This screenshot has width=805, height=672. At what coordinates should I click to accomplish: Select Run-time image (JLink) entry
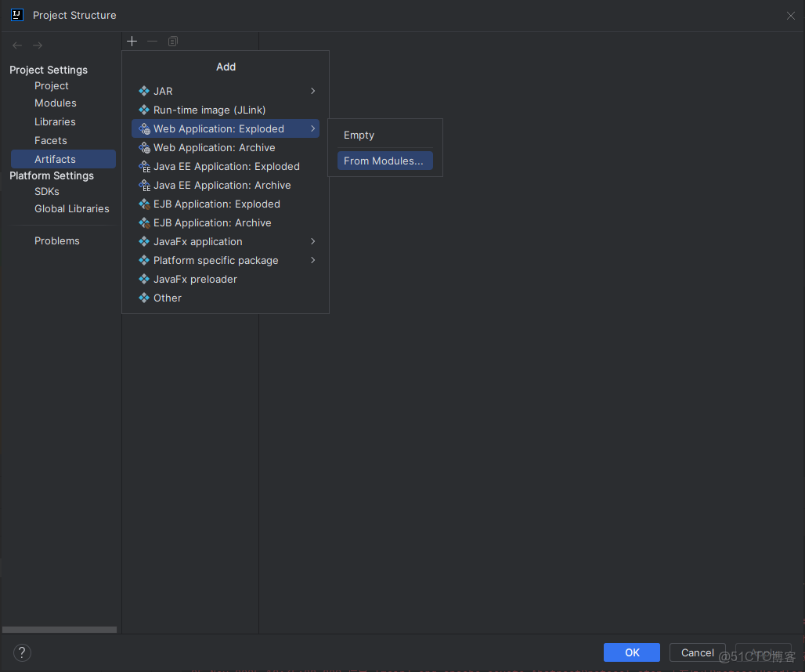210,110
